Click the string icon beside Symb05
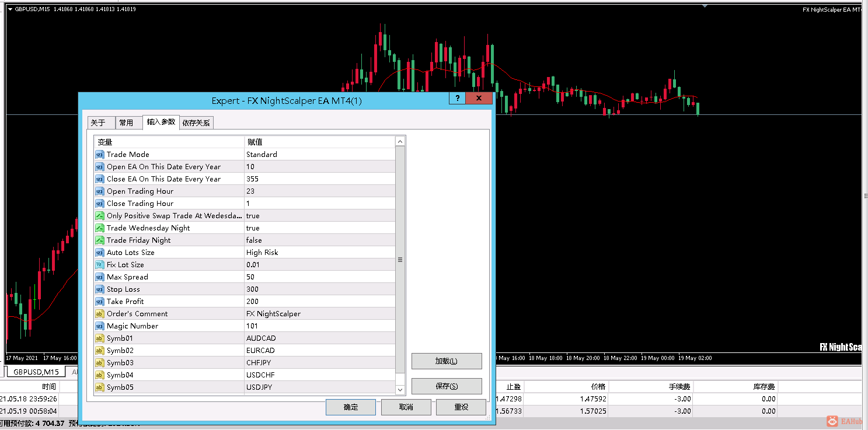868x430 pixels. [x=100, y=387]
